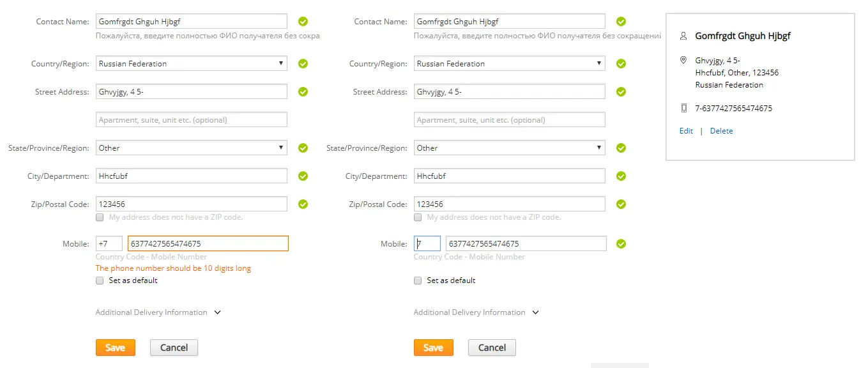This screenshot has width=868, height=368.
Task: Click green checkmark beside right Street Address field
Action: click(x=621, y=91)
